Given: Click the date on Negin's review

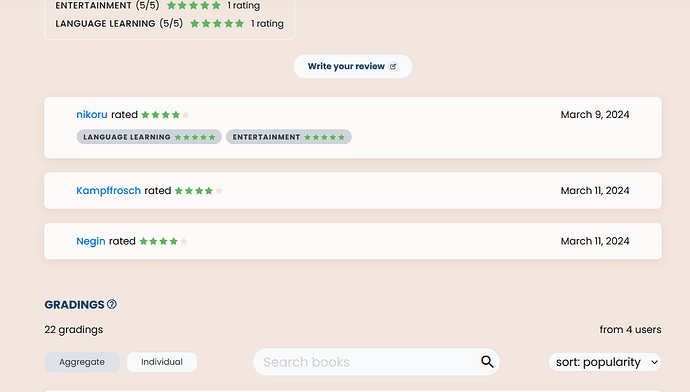Looking at the screenshot, I should coord(595,241).
